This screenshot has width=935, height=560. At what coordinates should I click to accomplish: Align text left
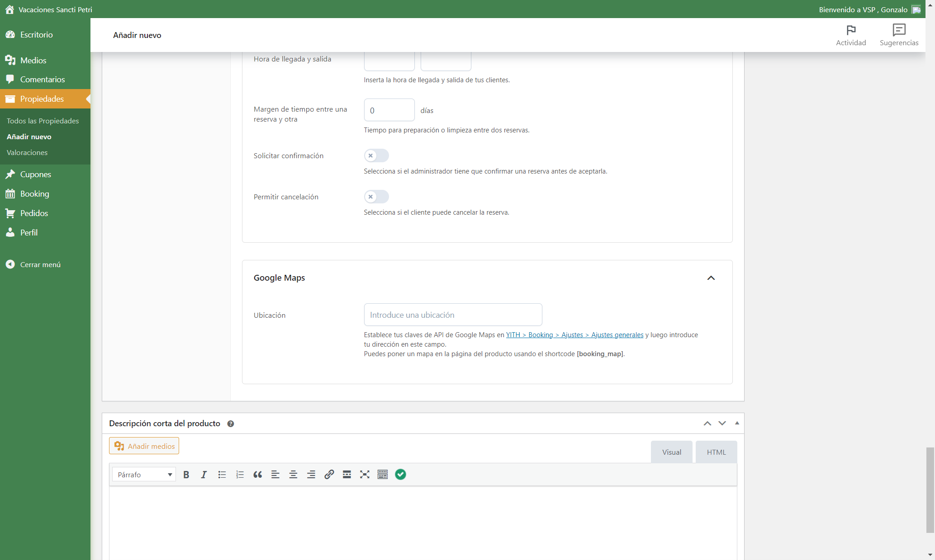click(275, 474)
